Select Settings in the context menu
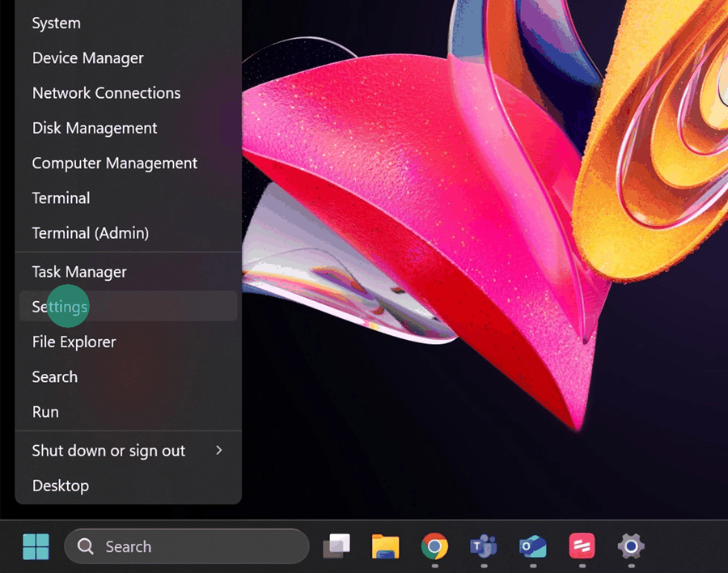The height and width of the screenshot is (573, 728). 60,307
